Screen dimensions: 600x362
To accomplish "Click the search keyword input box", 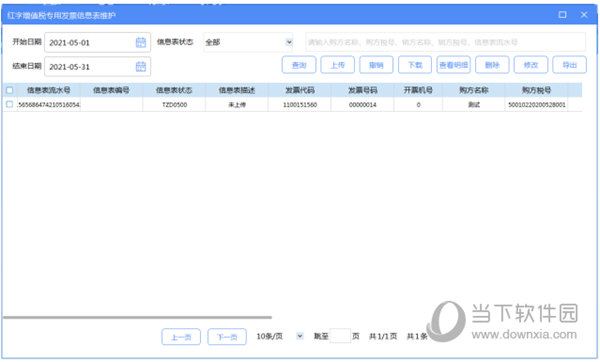I will coord(445,42).
